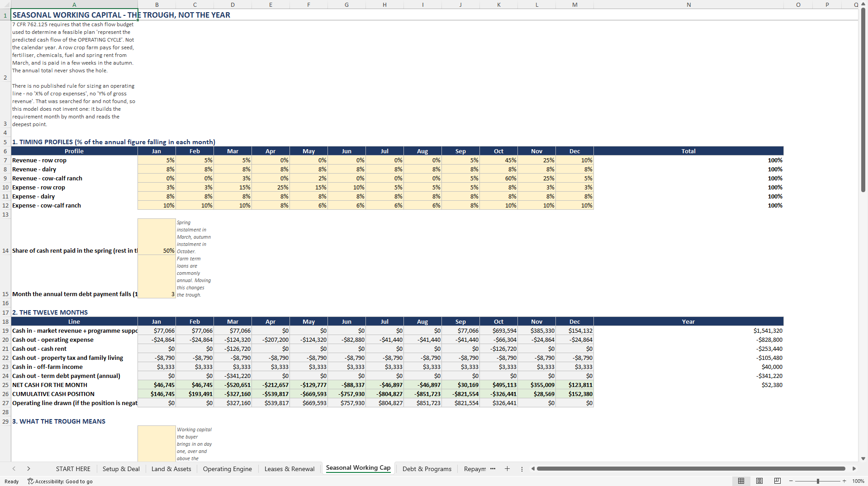Screen dimensions: 868x486
Task: Select the Seasonal Working Cap tab
Action: (x=358, y=468)
